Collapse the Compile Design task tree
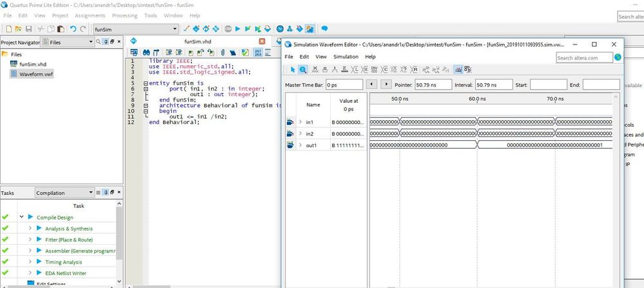 point(21,218)
